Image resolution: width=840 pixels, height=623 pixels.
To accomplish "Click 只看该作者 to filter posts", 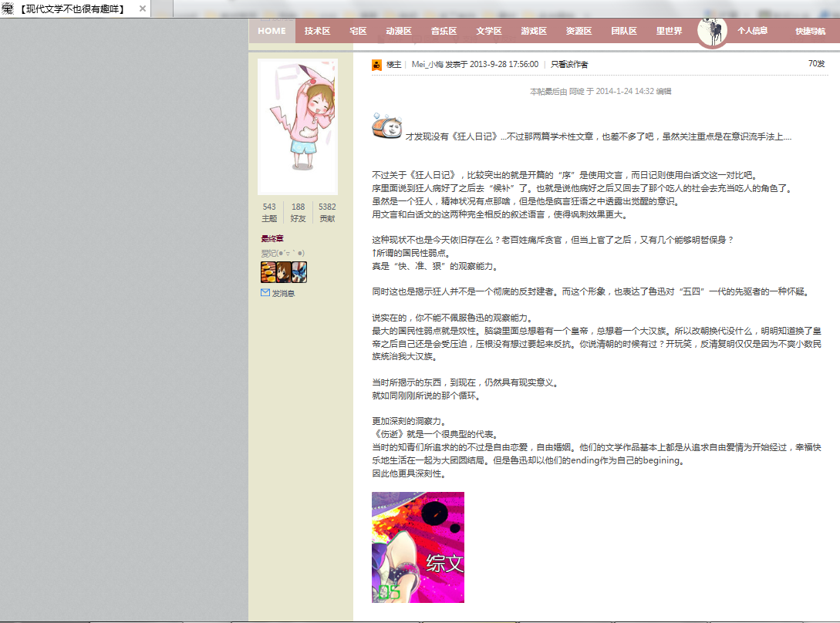I will (568, 65).
